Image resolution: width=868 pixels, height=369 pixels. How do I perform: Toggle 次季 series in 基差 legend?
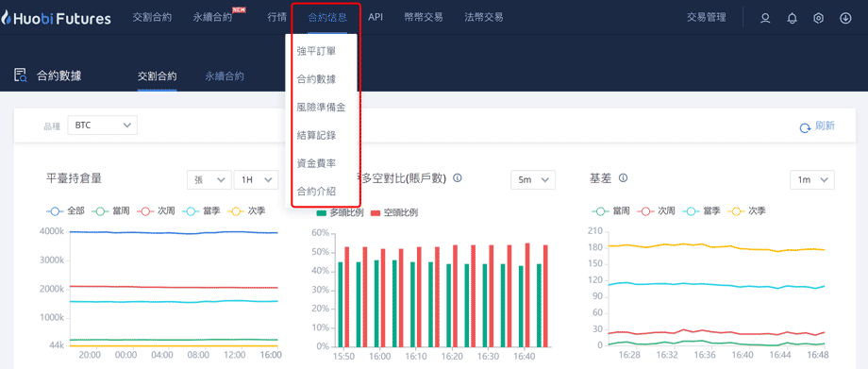click(747, 211)
